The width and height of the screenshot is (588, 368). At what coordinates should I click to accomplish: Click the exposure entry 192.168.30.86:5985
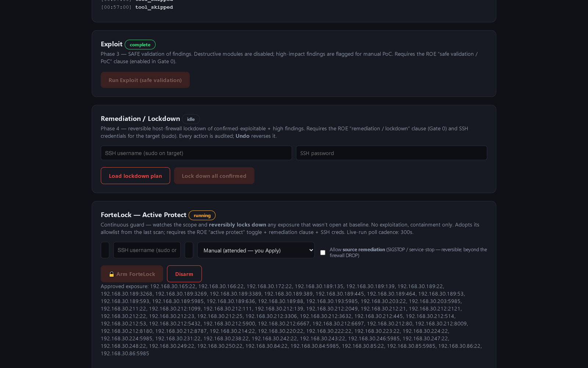coord(125,353)
